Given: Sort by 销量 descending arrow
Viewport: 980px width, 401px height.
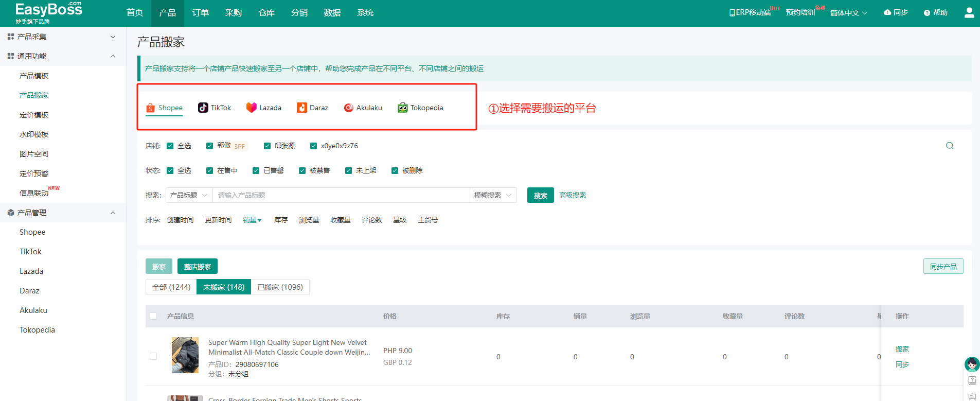Looking at the screenshot, I should coord(259,220).
